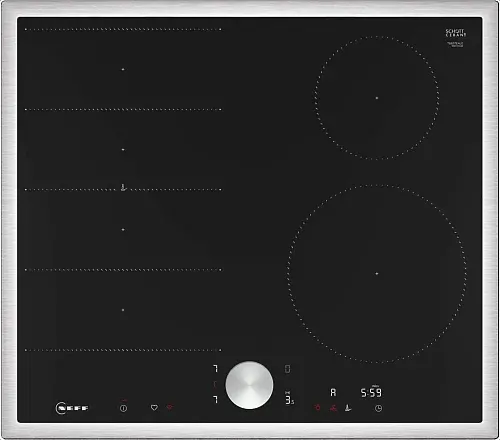
Task: Select the "3." power level display
Action: click(x=289, y=400)
